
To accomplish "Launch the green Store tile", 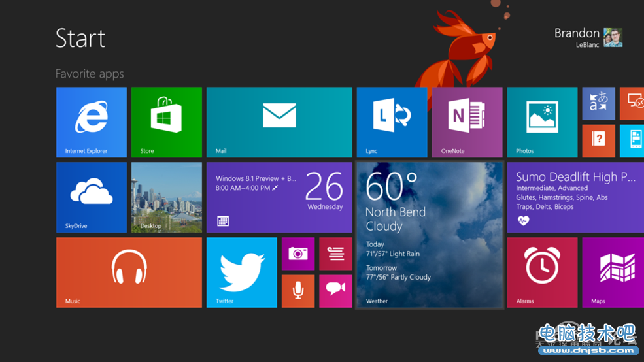I will click(x=167, y=122).
